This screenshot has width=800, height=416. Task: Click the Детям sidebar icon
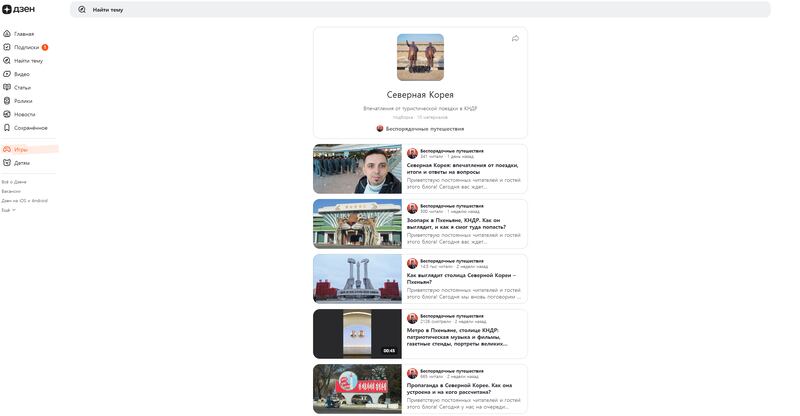7,162
